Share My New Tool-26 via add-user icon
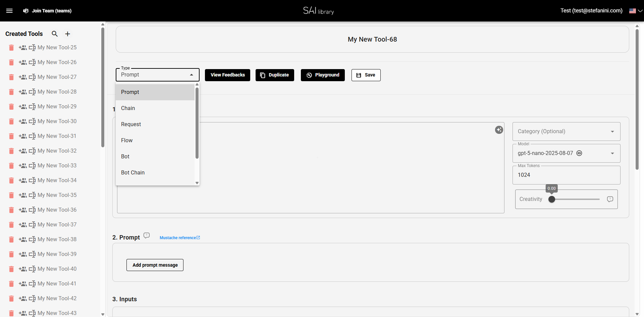This screenshot has height=317, width=644. pos(23,62)
